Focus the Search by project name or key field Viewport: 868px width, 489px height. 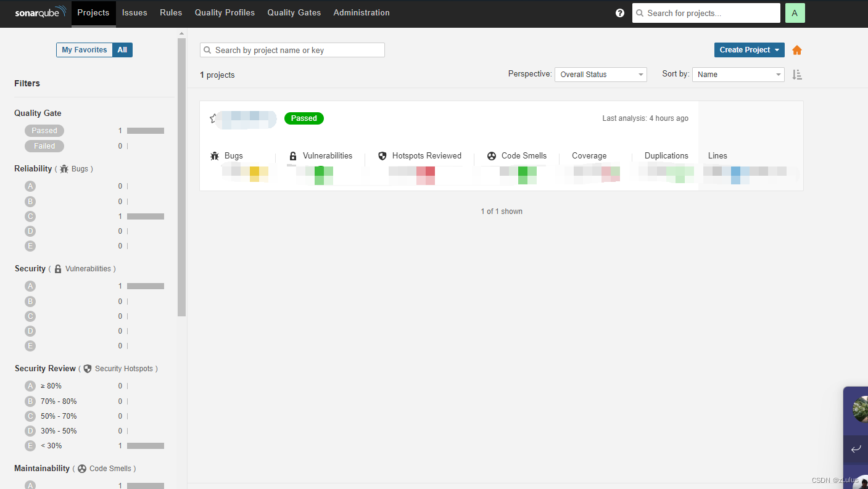point(292,50)
